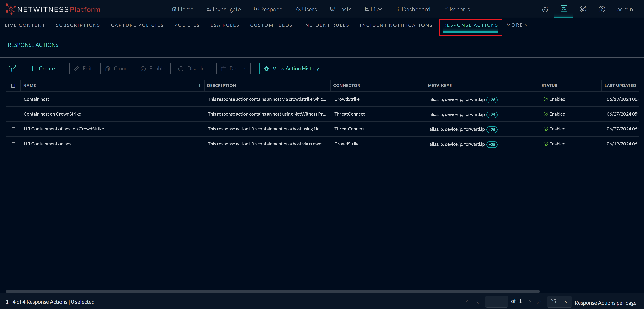Expand the Create dropdown button
The height and width of the screenshot is (309, 644).
point(46,69)
